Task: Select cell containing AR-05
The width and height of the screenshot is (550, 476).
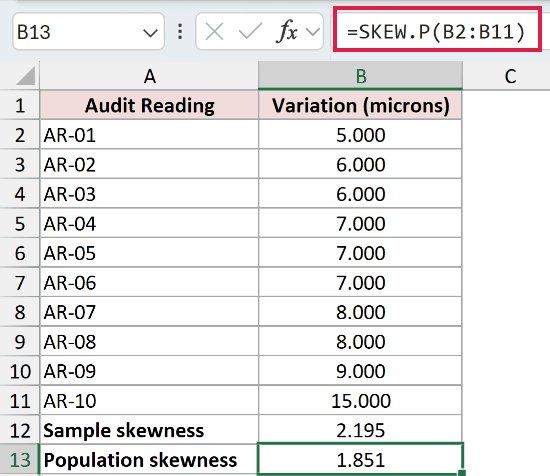Action: pos(149,253)
